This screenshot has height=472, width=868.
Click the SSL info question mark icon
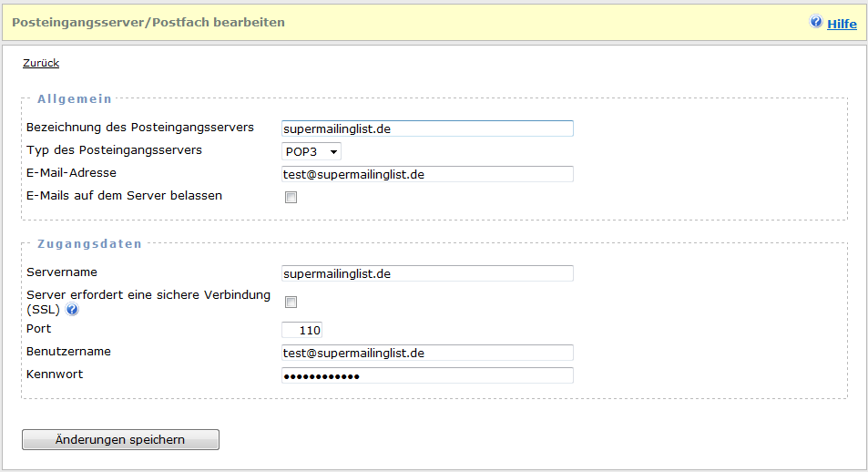pyautogui.click(x=72, y=310)
